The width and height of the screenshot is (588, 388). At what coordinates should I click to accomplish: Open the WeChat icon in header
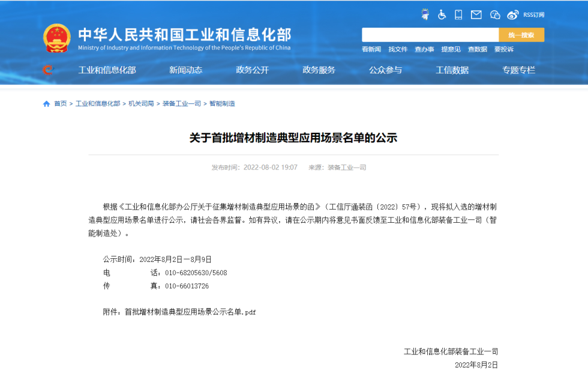point(495,14)
